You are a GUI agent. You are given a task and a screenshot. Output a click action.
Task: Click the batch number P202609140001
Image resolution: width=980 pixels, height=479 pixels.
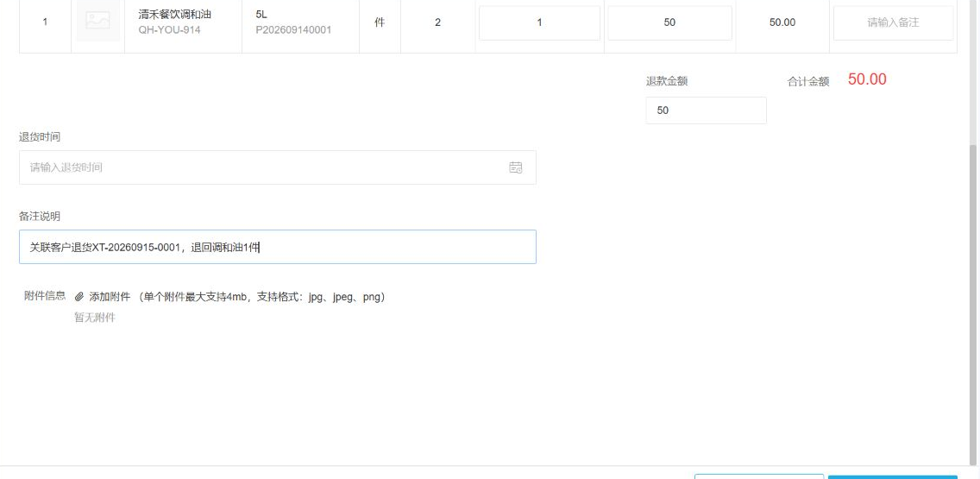click(x=294, y=29)
